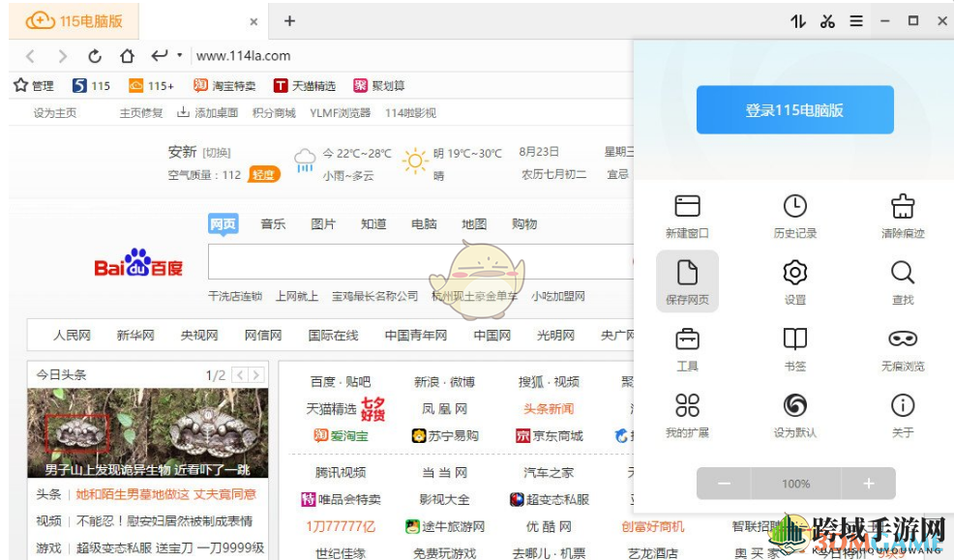The height and width of the screenshot is (560, 954).
Task: Open 人民网 site link
Action: 72,335
